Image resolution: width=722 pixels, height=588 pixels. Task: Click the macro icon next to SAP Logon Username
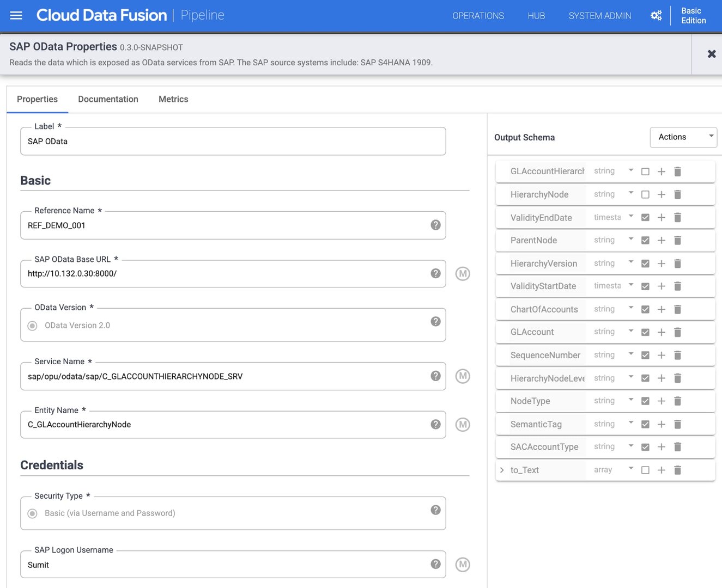click(463, 565)
